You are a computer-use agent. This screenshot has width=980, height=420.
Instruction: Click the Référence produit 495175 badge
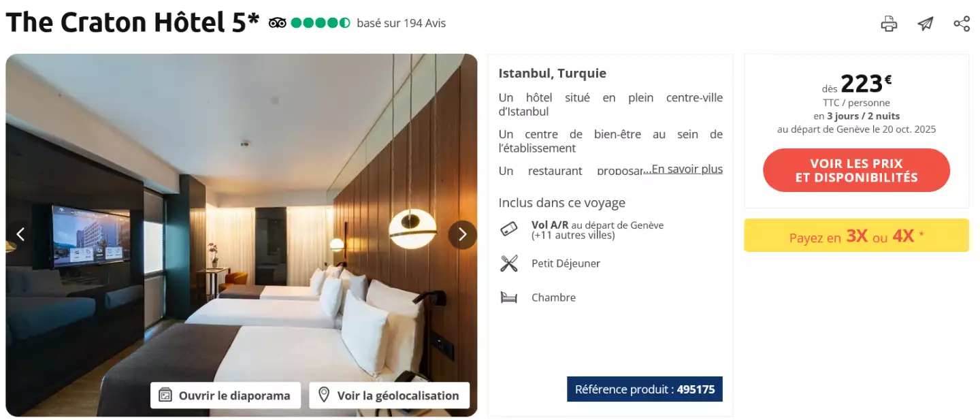(644, 389)
